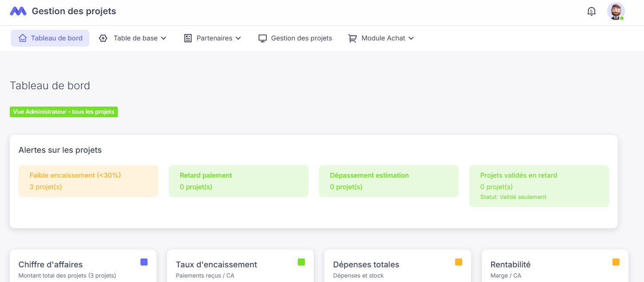644x282 pixels.
Task: Expand the Table de base dropdown chevron
Action: pos(164,38)
